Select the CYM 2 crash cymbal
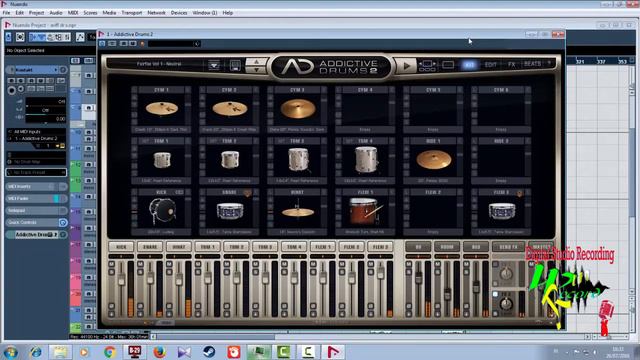The height and width of the screenshot is (360, 640). [230, 109]
